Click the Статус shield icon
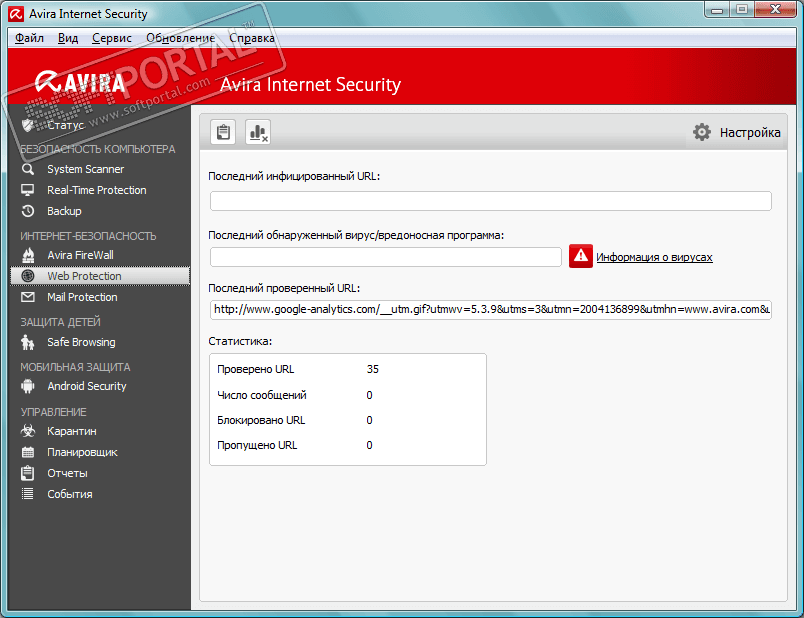The image size is (804, 618). pos(28,125)
